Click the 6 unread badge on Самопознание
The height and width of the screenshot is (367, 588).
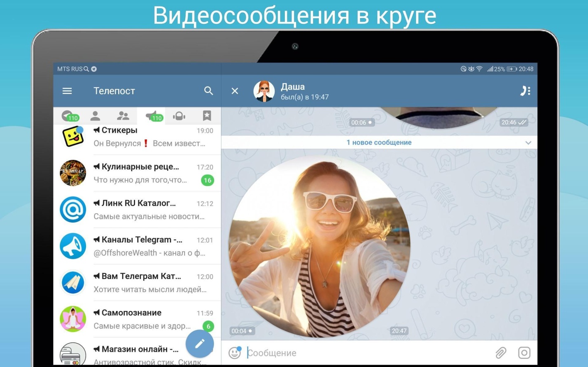pyautogui.click(x=208, y=326)
